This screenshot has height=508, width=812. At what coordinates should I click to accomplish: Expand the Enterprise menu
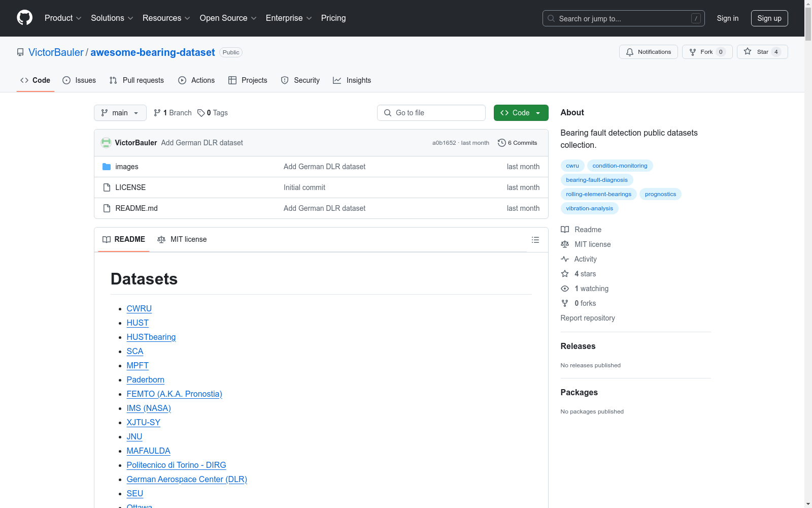click(x=289, y=18)
